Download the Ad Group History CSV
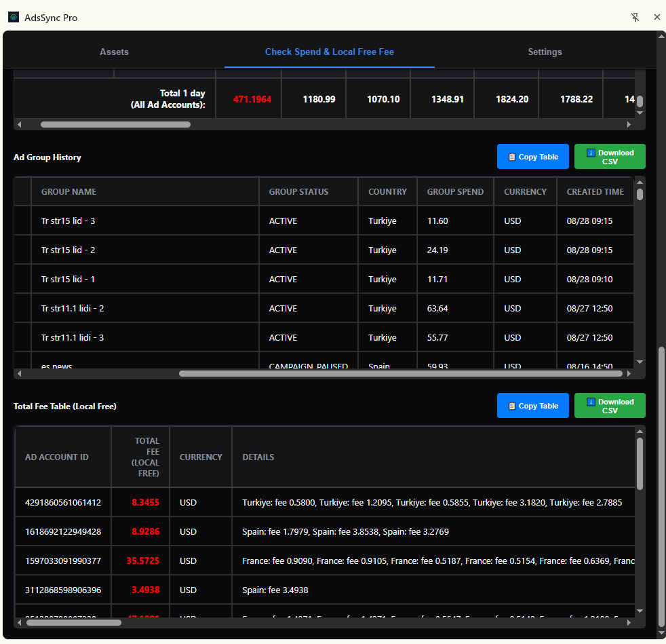Viewport: 666px width, 644px height. 610,157
